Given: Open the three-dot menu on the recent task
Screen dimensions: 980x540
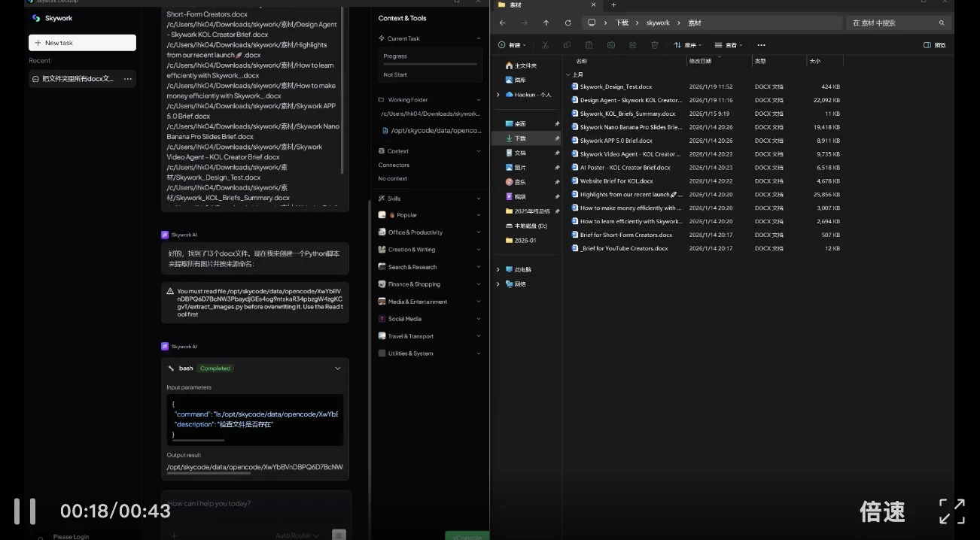Looking at the screenshot, I should [x=127, y=79].
